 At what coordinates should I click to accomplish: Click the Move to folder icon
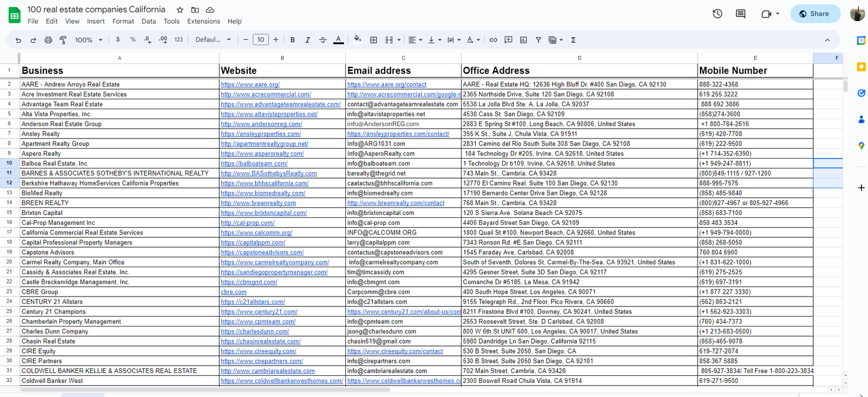click(x=195, y=10)
